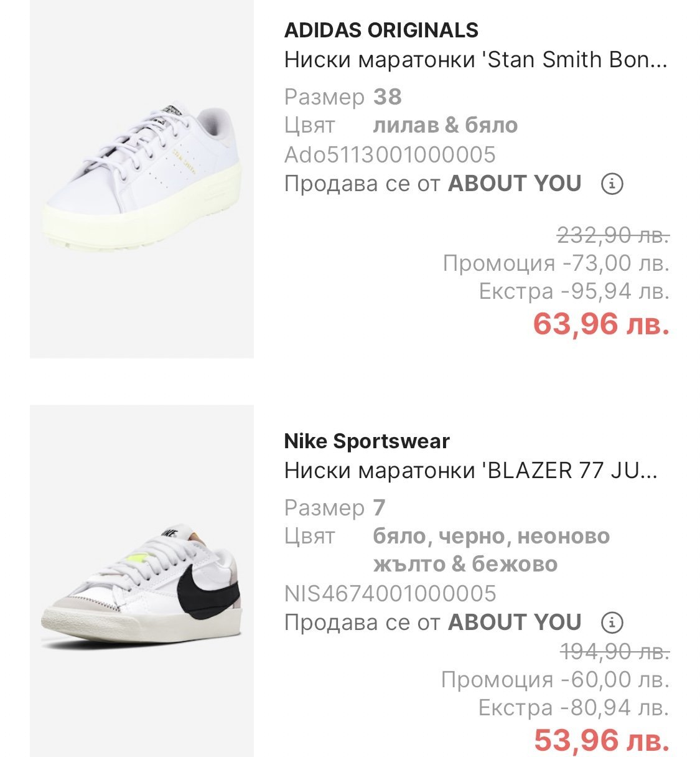This screenshot has width=700, height=757.
Task: Click the Промоция -73,00 лв. discount line
Action: [x=556, y=263]
